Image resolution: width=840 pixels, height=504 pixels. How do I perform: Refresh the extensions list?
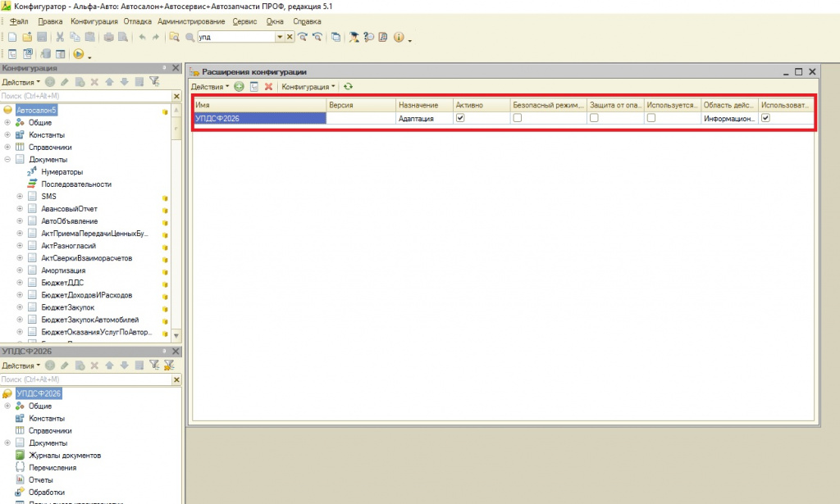(x=348, y=87)
